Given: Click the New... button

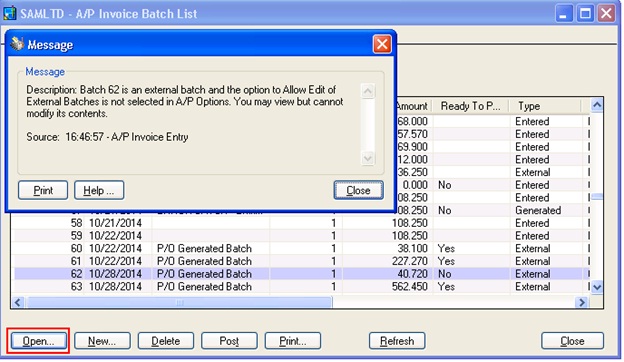Looking at the screenshot, I should tap(102, 341).
